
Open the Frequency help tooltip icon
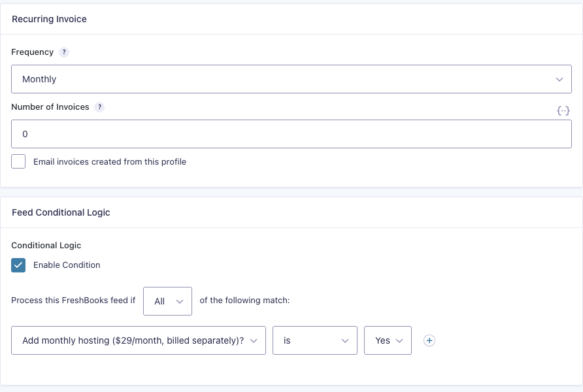pos(64,52)
